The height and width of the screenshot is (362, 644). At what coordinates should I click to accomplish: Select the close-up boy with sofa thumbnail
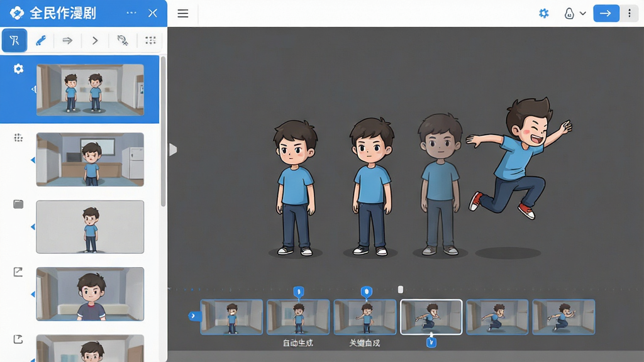(x=90, y=294)
